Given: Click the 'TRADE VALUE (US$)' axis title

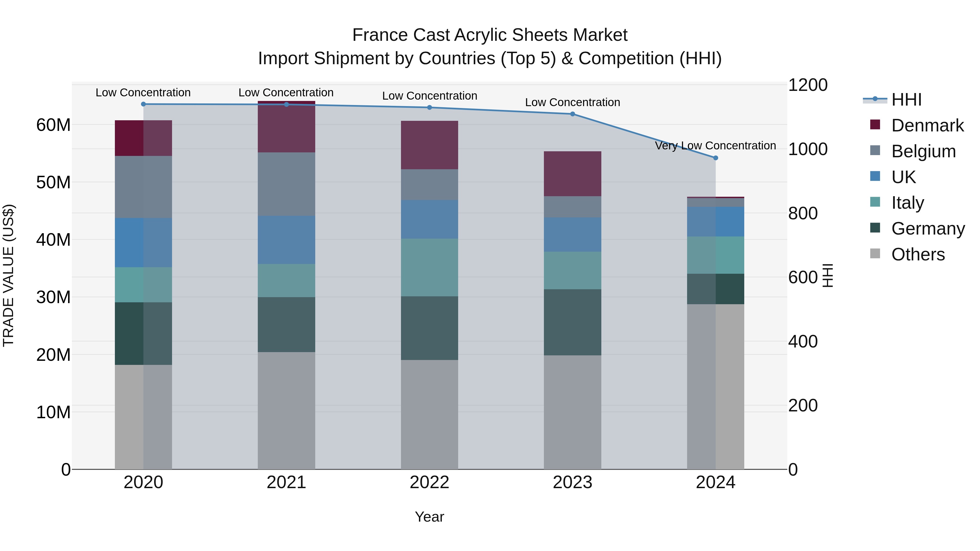Looking at the screenshot, I should click(x=9, y=275).
